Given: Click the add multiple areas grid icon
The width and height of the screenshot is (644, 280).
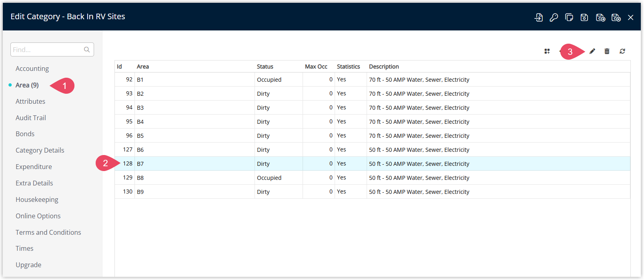Looking at the screenshot, I should pyautogui.click(x=547, y=51).
